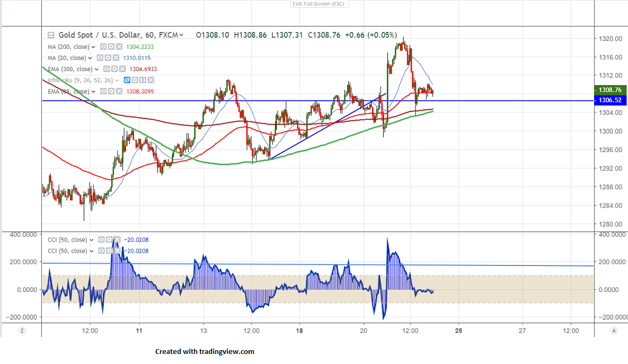Click the green value 1304.2233
The height and width of the screenshot is (364, 628).
coord(140,47)
